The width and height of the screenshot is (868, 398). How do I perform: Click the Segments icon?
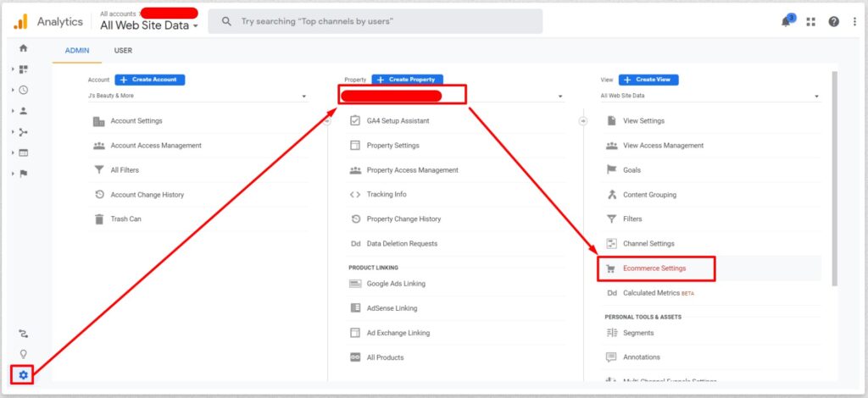(x=611, y=333)
